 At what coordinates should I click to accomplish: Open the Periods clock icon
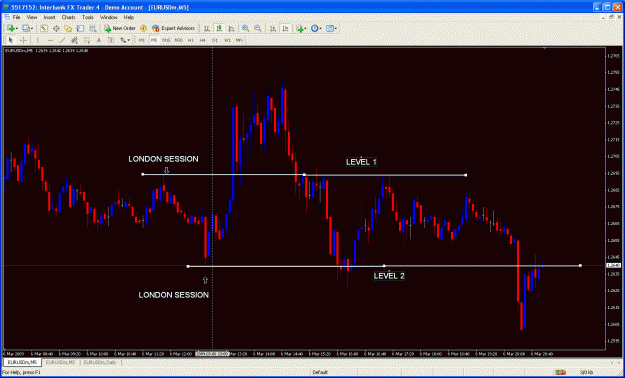pyautogui.click(x=314, y=28)
